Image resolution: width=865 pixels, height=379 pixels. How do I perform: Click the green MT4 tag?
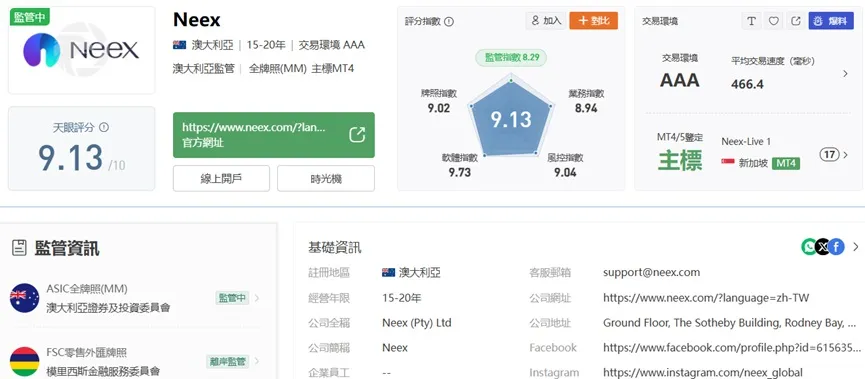(x=786, y=163)
